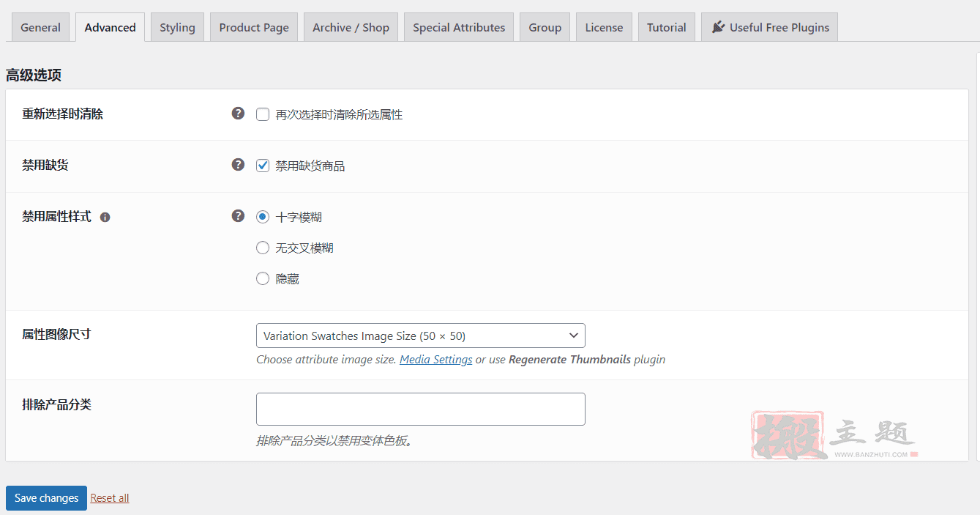Image resolution: width=980 pixels, height=515 pixels.
Task: Click Save changes button
Action: (x=46, y=498)
